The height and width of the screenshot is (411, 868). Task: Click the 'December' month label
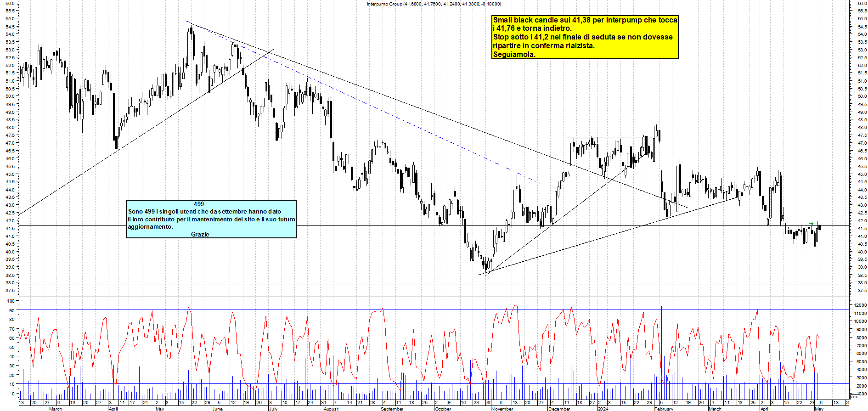[559, 409]
